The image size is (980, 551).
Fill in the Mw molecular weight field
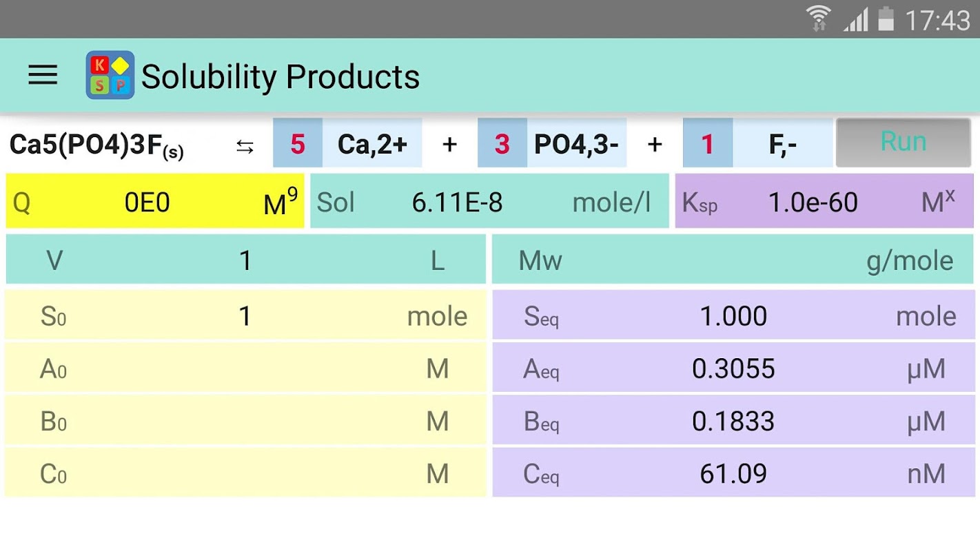pyautogui.click(x=733, y=260)
